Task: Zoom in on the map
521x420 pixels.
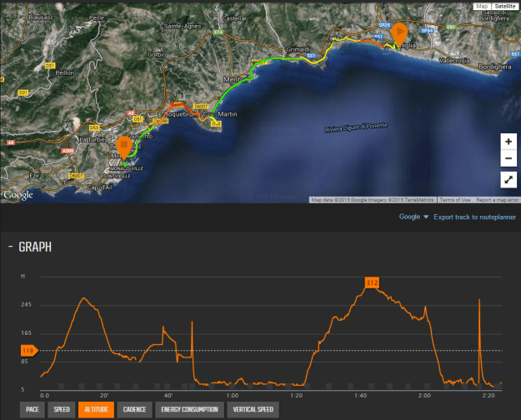Action: (508, 141)
